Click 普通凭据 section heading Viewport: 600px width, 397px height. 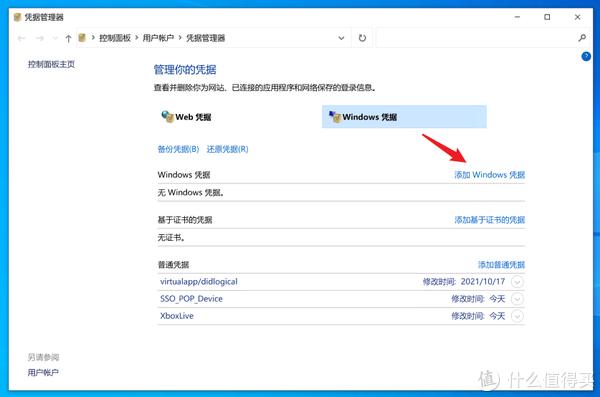[x=173, y=265]
